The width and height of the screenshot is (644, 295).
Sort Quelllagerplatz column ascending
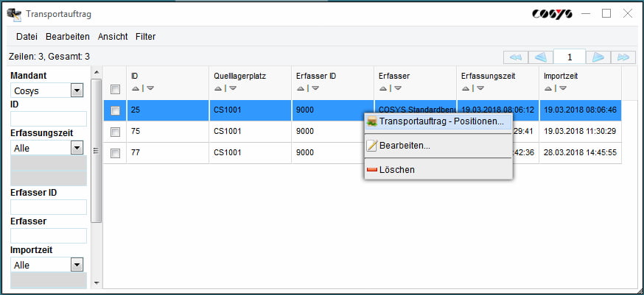click(217, 88)
